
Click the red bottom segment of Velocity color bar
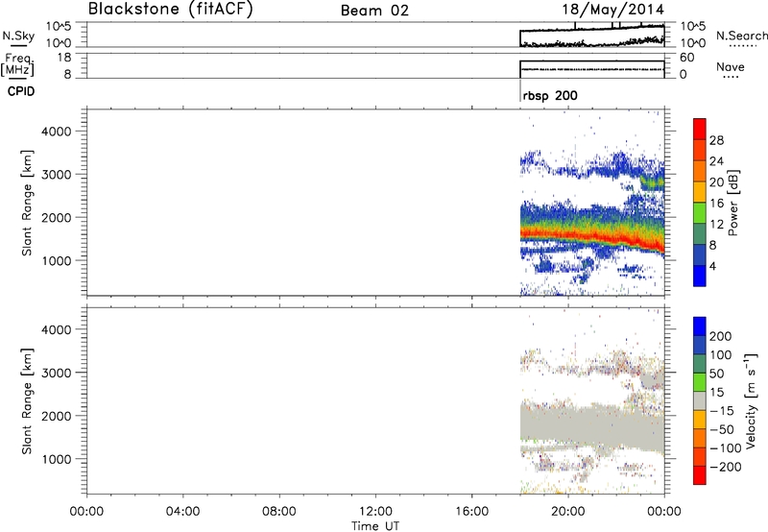coord(700,475)
